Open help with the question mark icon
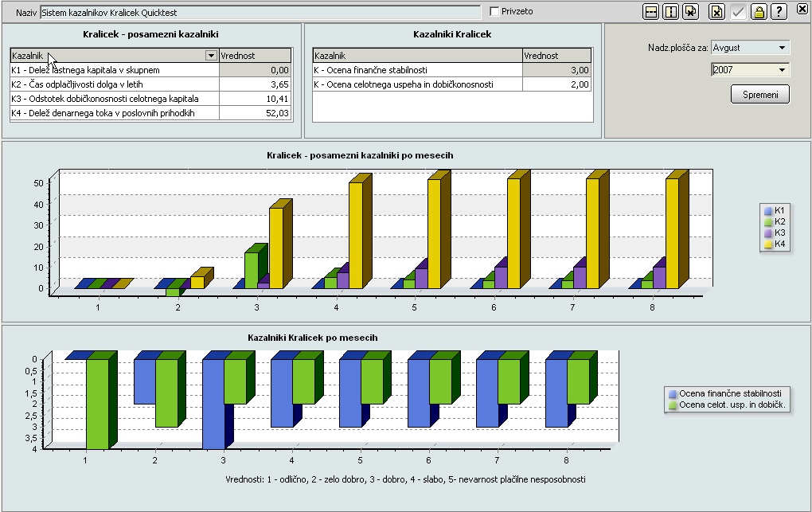Screen dimensions: 812x512 coord(779,12)
